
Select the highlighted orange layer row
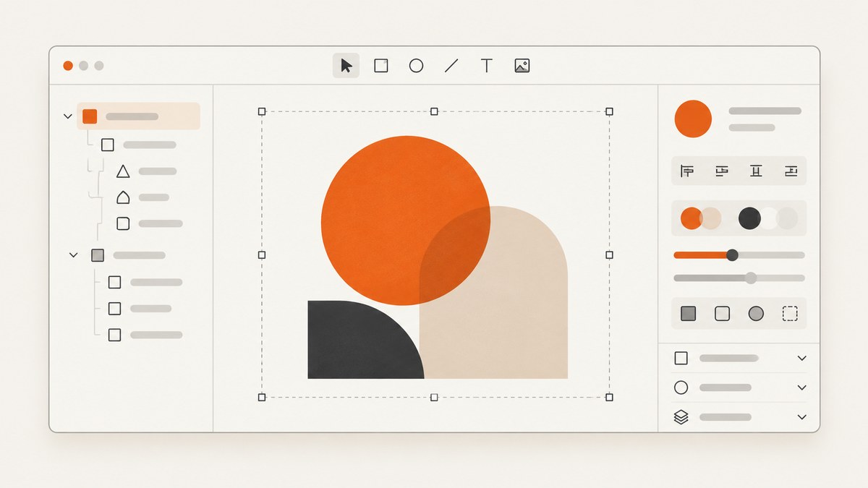[138, 116]
